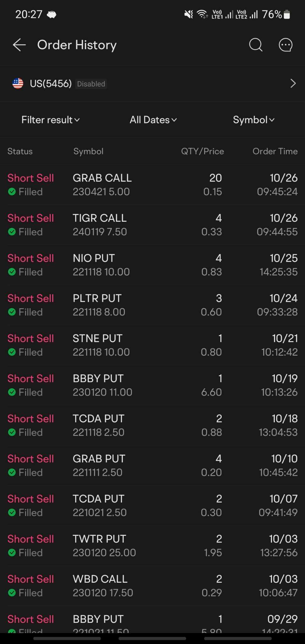Open the All Dates dropdown
This screenshot has height=644, width=305.
(x=153, y=120)
